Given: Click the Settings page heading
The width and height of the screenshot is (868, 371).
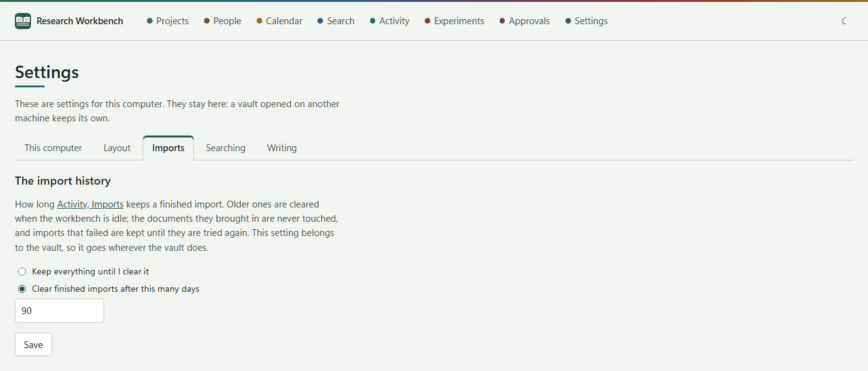Looking at the screenshot, I should point(47,72).
